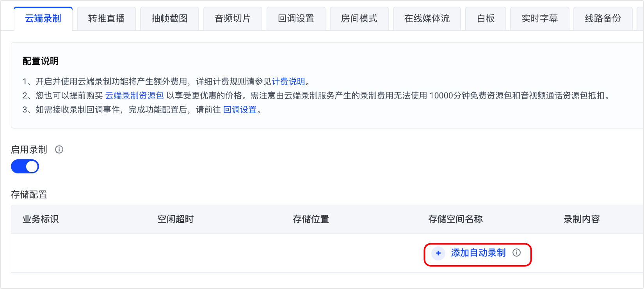Switch to the 房间模式 tab

(359, 18)
